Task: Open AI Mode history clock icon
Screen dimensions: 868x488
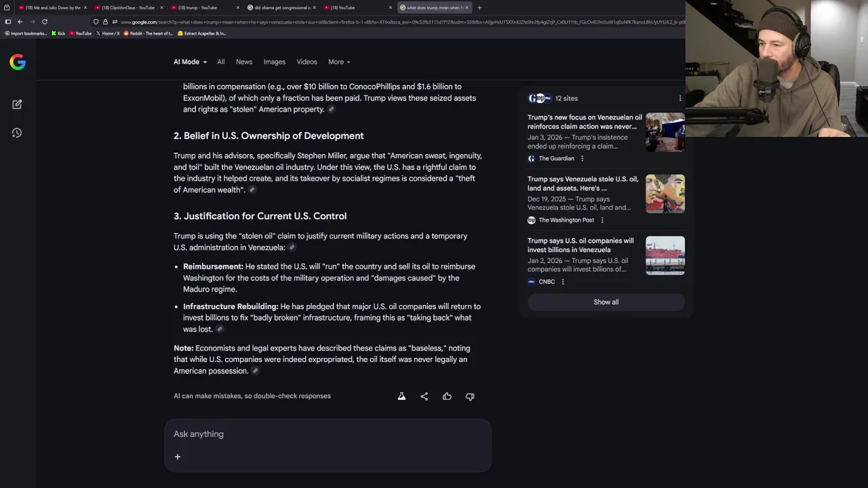Action: tap(17, 133)
